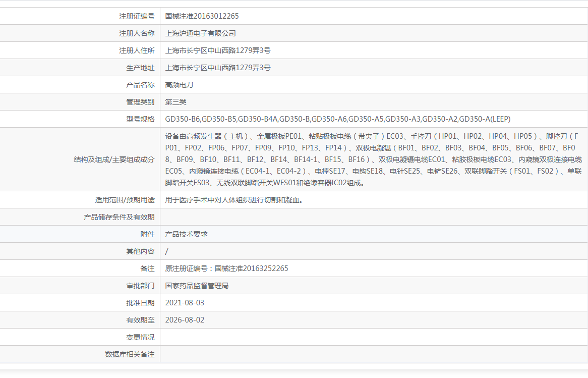Click the 结构及组成/主要组成成分 label
Screen dimensions: 588x378
tap(114, 160)
